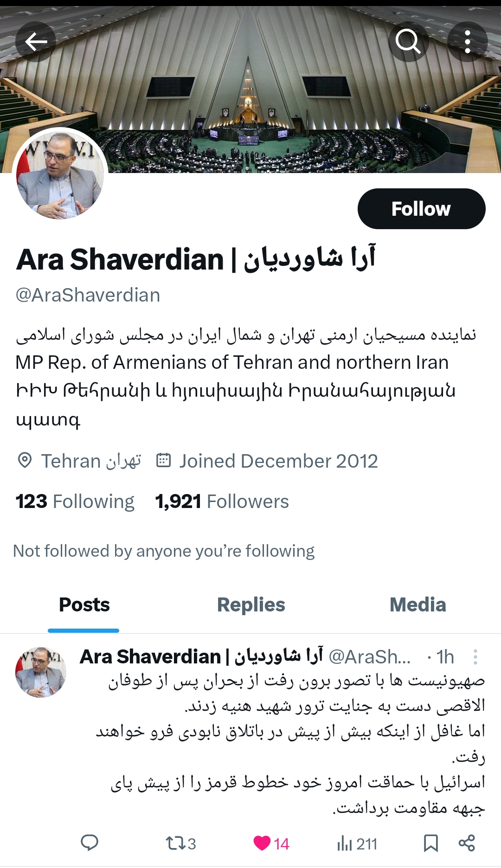View post analytics showing 211 views

(x=357, y=843)
